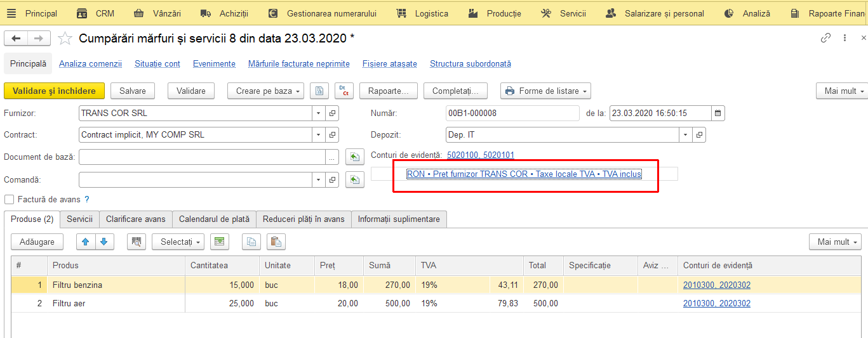Go forward with the right arrow button

point(39,39)
